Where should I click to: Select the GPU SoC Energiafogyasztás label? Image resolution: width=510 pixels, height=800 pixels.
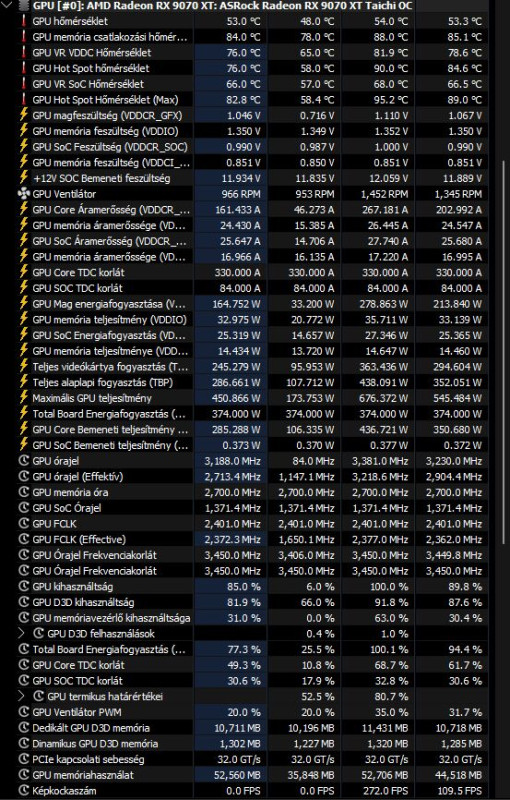[x=110, y=336]
